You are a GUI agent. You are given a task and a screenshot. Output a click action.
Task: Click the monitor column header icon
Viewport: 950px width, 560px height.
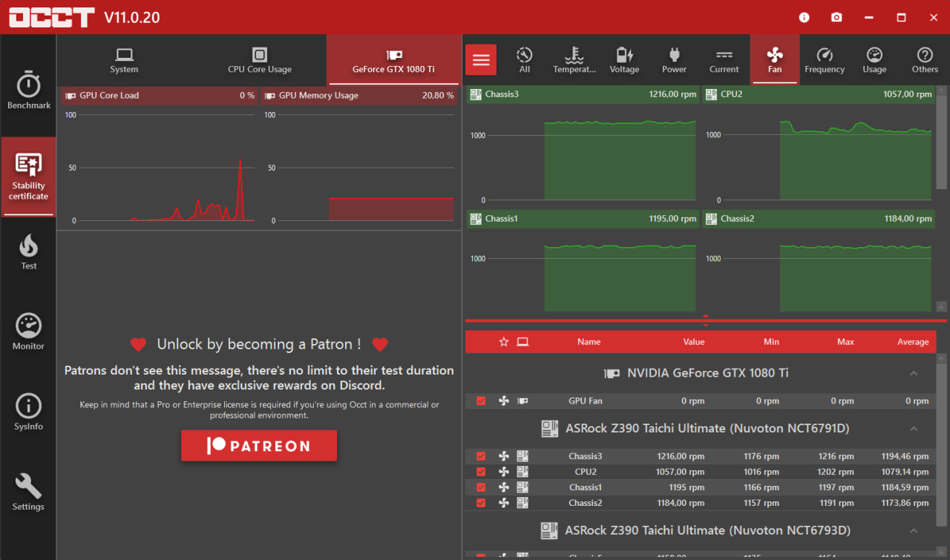[x=522, y=342]
